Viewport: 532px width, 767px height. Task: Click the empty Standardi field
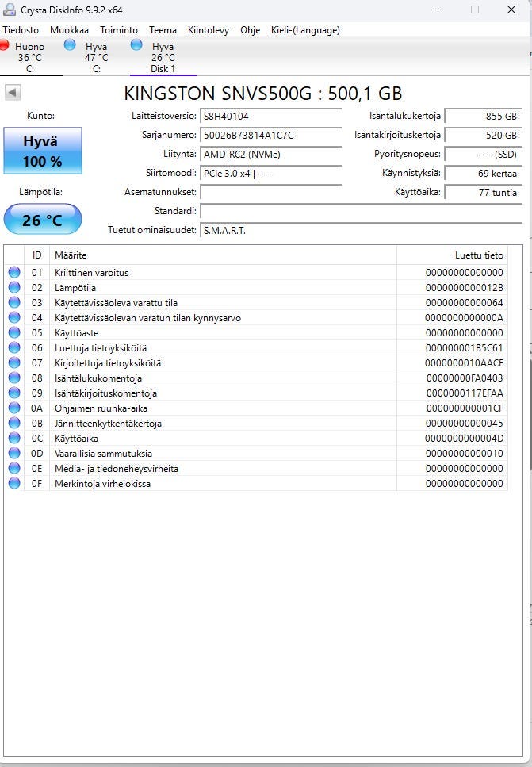click(362, 211)
